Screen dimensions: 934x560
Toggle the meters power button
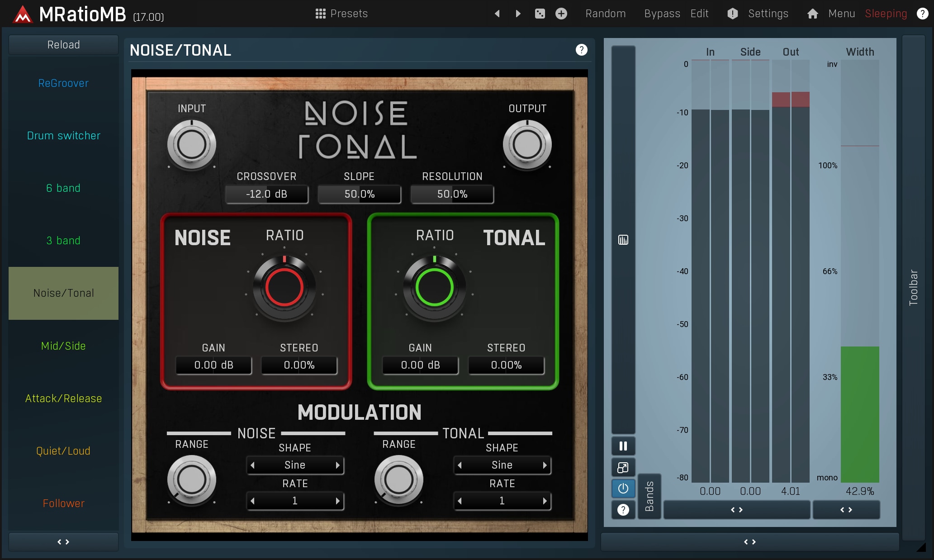coord(623,489)
